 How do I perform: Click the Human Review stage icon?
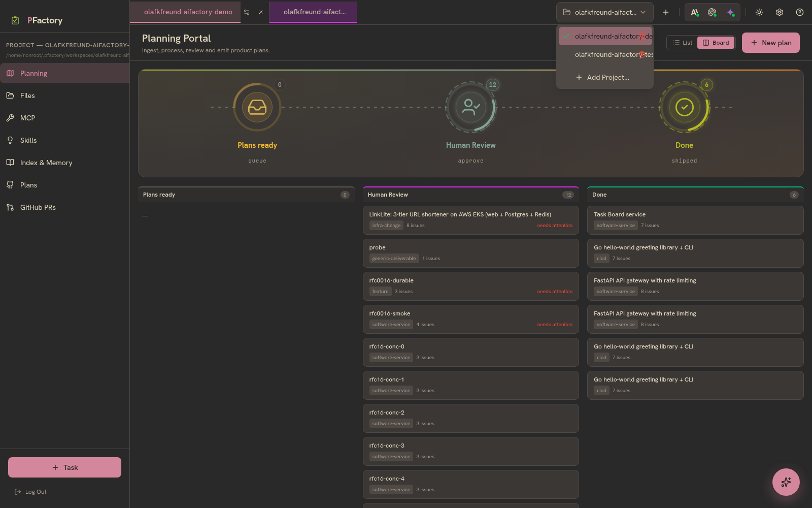pos(471,107)
